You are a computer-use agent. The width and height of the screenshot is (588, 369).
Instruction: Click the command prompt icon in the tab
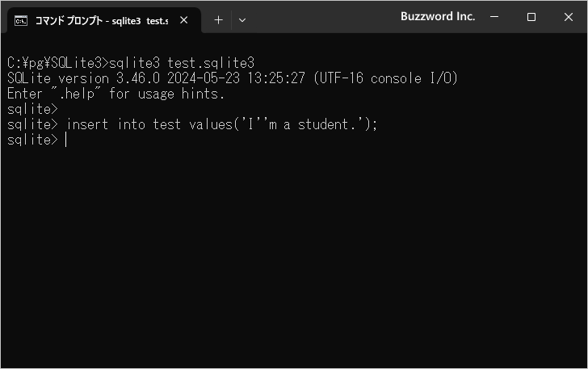(21, 21)
